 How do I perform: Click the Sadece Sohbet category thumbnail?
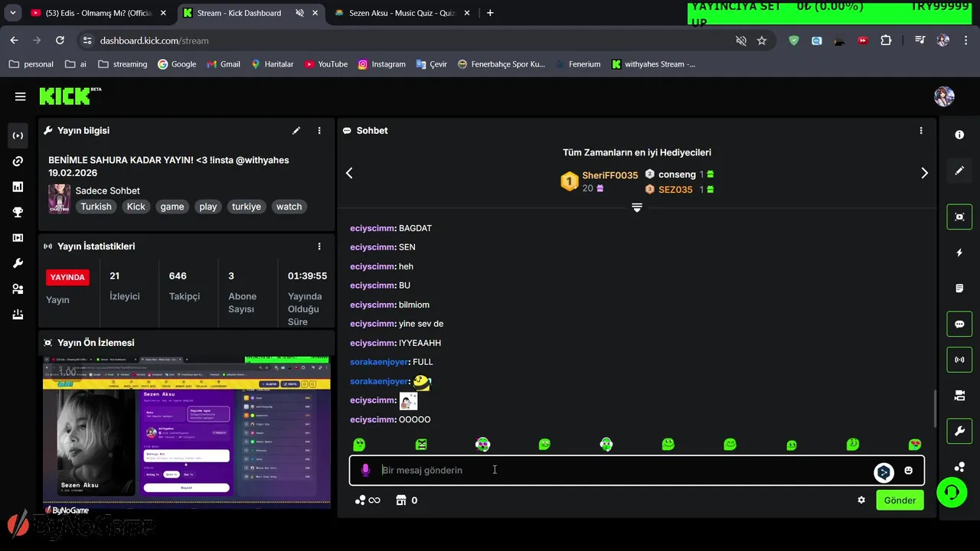coord(59,198)
